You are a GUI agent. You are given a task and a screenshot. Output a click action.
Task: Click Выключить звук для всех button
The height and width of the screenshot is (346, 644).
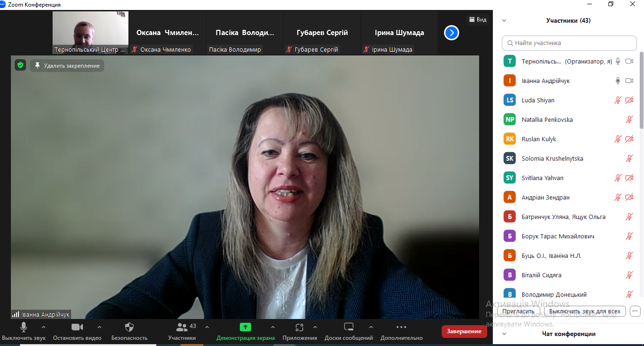(x=585, y=311)
